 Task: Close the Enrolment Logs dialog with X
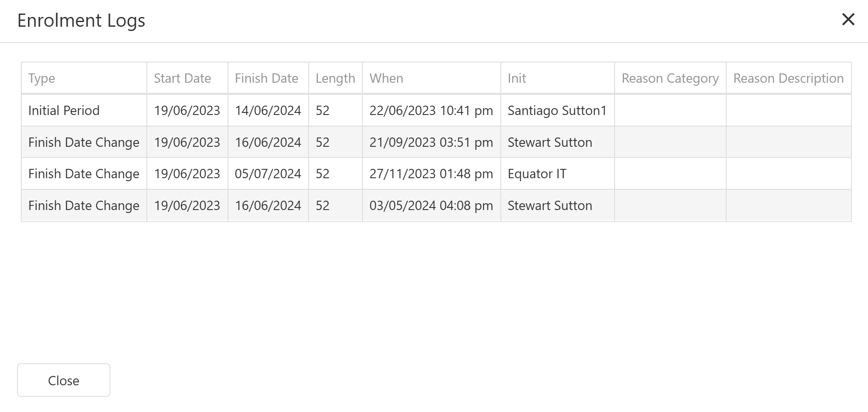[848, 19]
